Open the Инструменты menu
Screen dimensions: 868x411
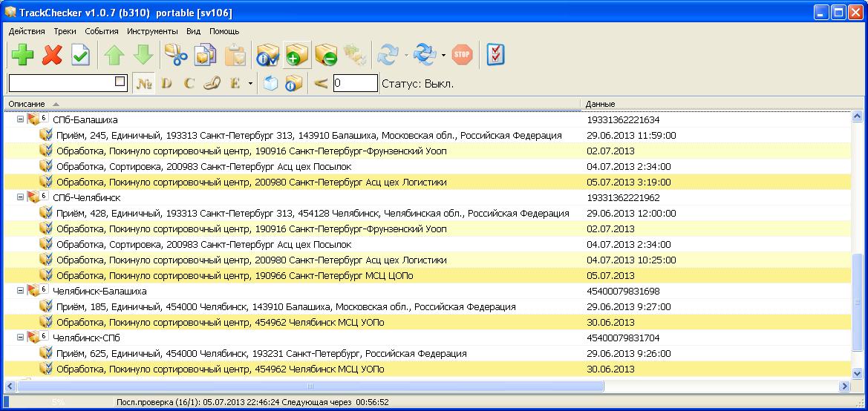(x=152, y=31)
